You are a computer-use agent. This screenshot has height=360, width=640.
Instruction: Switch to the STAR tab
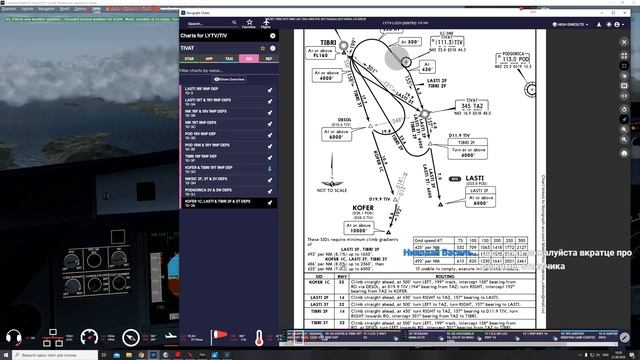189,59
